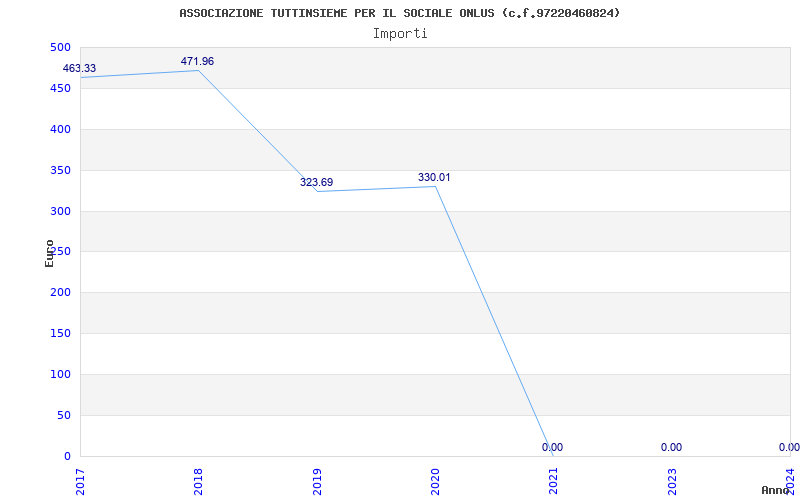Select the 0.00 label above 2024
This screenshot has width=800, height=500.
789,447
